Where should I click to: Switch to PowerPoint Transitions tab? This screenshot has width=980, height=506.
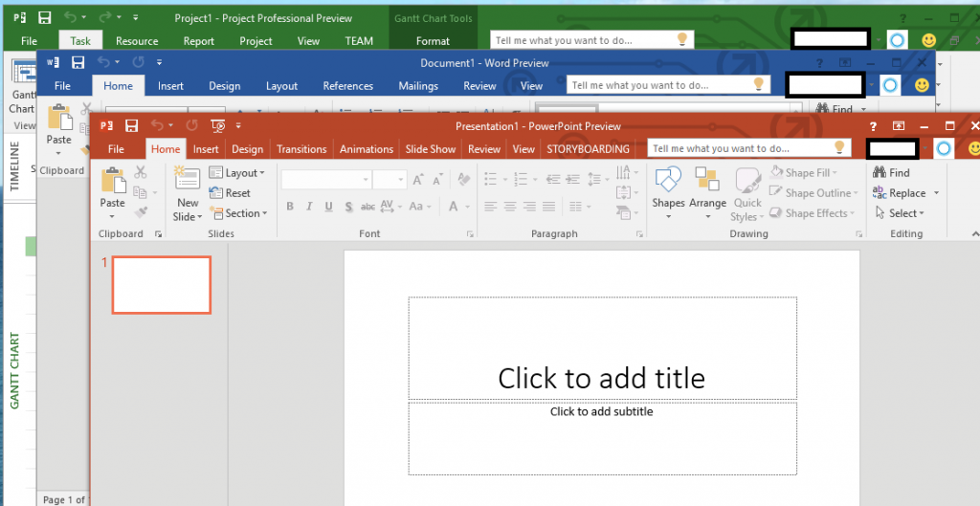pyautogui.click(x=301, y=148)
